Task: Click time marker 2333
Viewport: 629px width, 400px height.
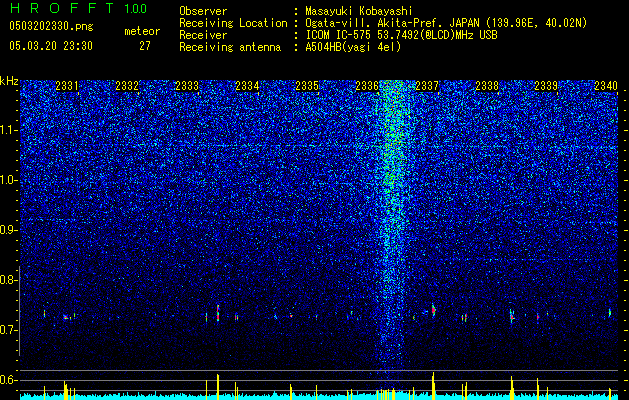Action: point(187,86)
